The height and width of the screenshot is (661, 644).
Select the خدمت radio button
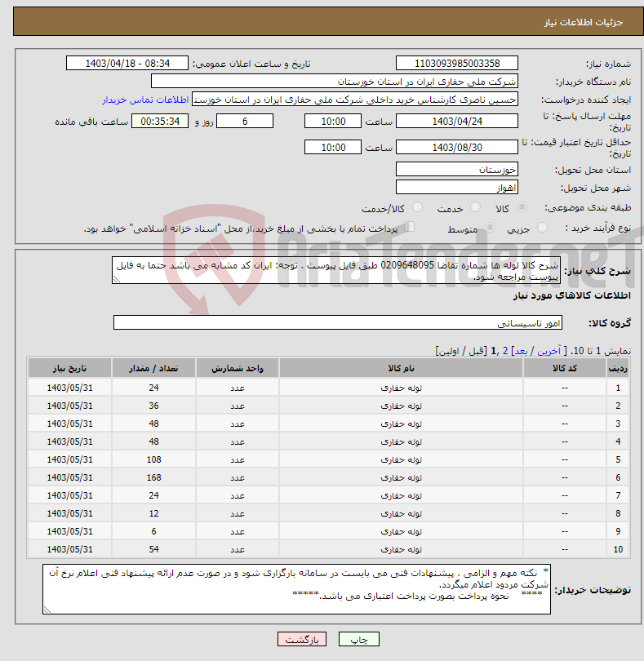pyautogui.click(x=475, y=207)
